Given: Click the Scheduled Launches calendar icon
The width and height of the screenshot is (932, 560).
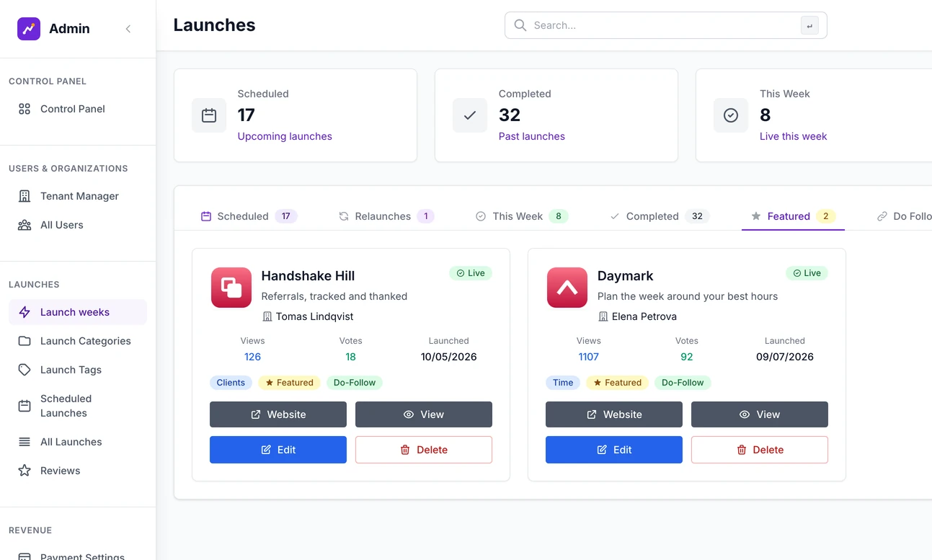Looking at the screenshot, I should 25,406.
